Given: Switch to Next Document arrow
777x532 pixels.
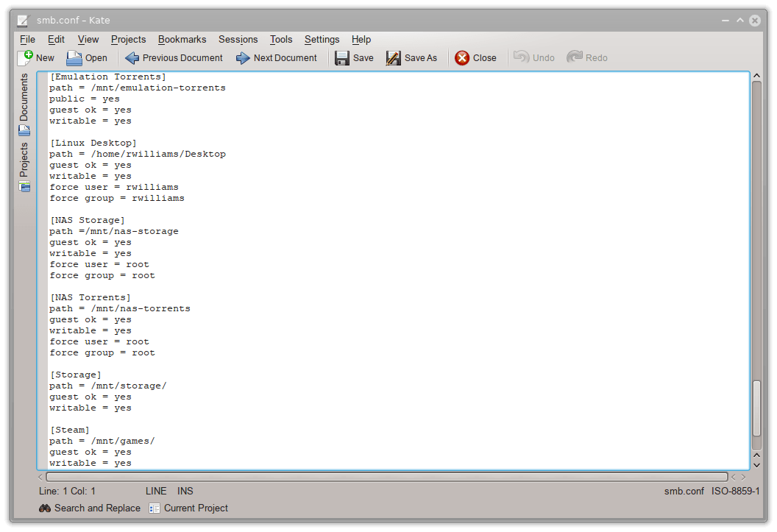Looking at the screenshot, I should (243, 57).
